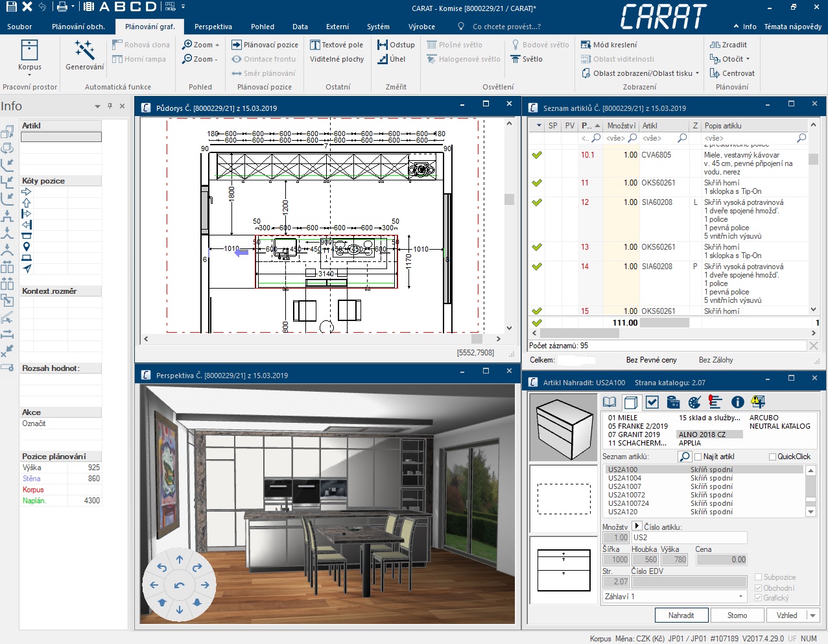Screen dimensions: 828x644
Task: Open the Data tab
Action: (x=300, y=27)
